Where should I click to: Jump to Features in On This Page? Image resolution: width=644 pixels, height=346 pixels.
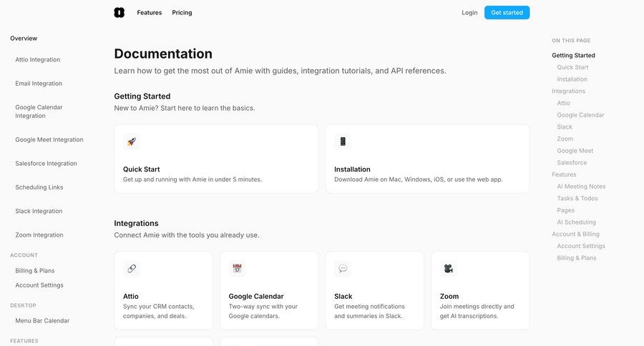coord(564,174)
